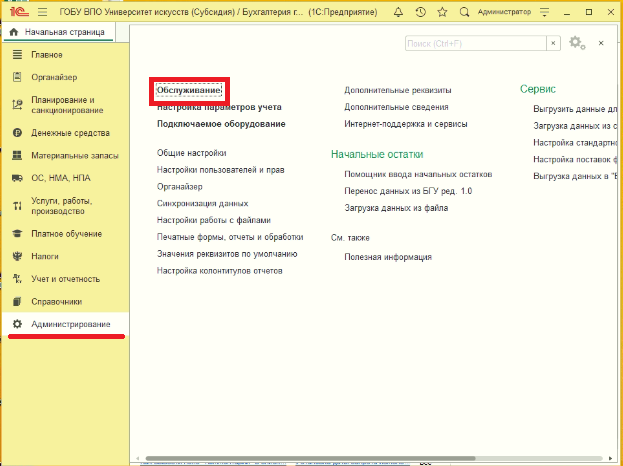Open the Обслуживание link

point(189,90)
